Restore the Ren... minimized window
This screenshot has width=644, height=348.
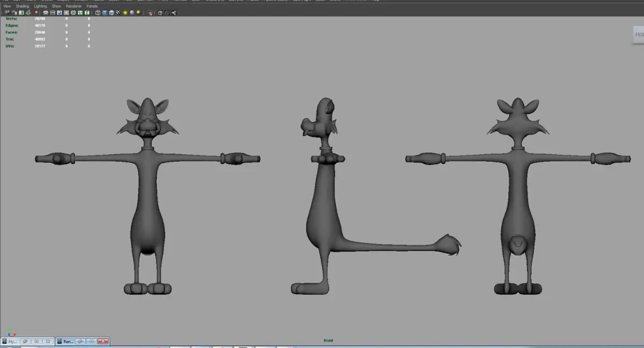[x=80, y=342]
